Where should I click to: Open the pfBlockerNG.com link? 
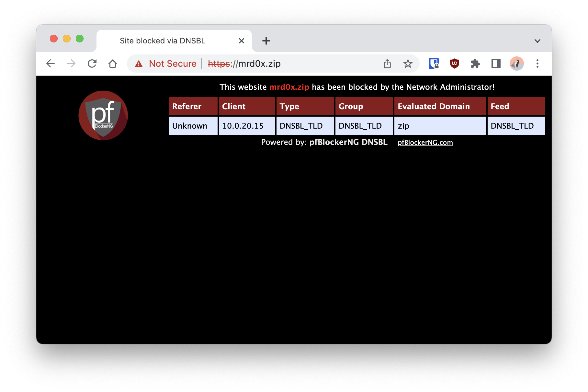425,143
